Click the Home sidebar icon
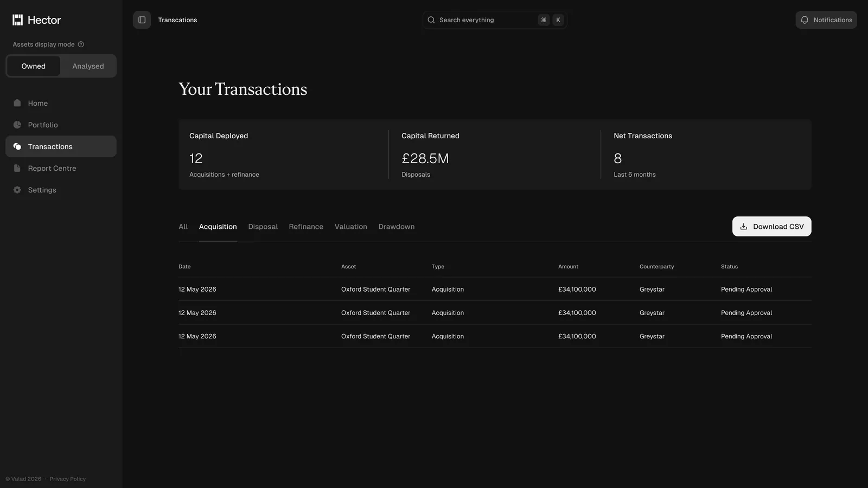 coord(17,103)
